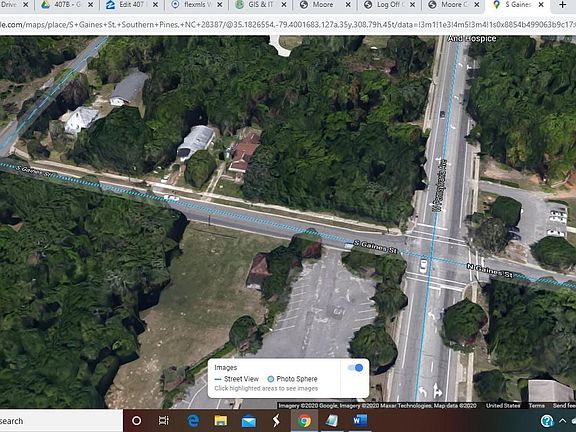Open the notepad app icon on taskbar

332,421
